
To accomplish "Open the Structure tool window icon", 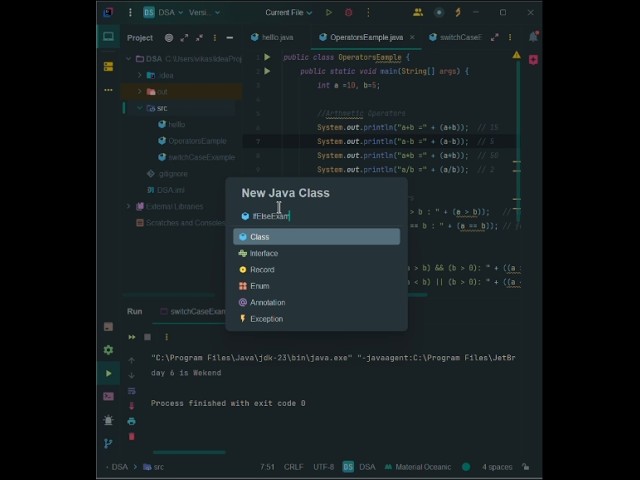I will 108,66.
